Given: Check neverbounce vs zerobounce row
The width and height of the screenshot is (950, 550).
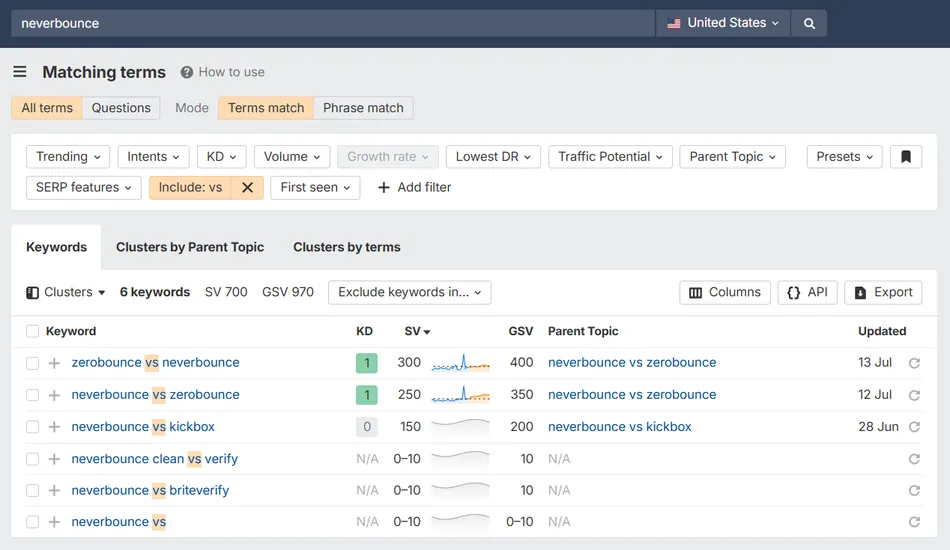Looking at the screenshot, I should pyautogui.click(x=32, y=395).
